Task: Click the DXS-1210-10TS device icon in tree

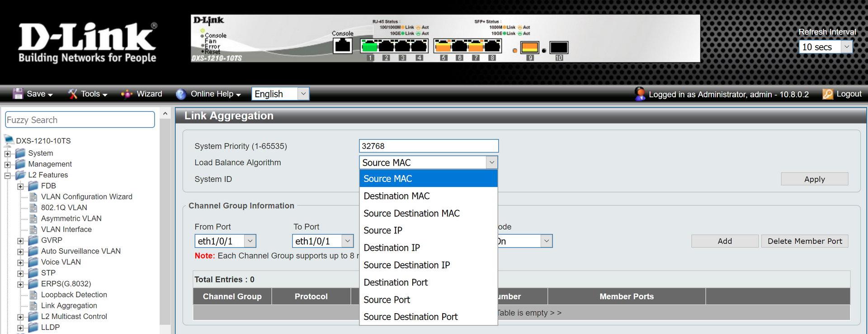Action: coord(9,140)
